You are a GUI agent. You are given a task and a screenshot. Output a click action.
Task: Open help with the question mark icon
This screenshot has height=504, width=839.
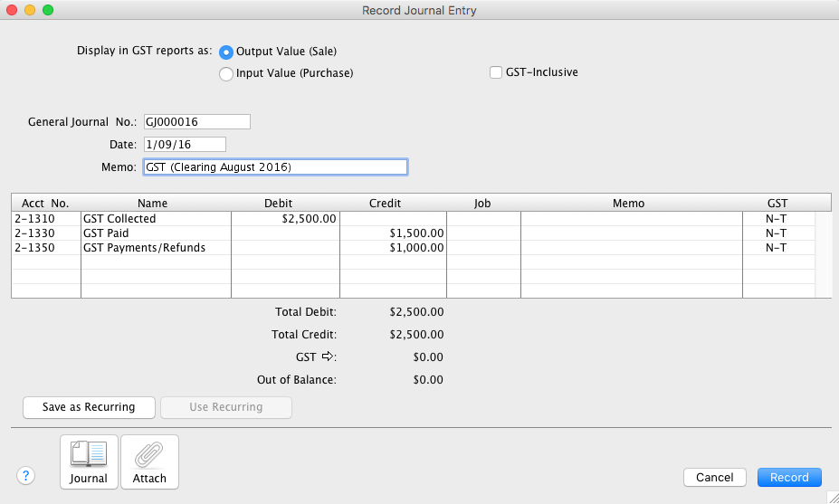pyautogui.click(x=25, y=476)
